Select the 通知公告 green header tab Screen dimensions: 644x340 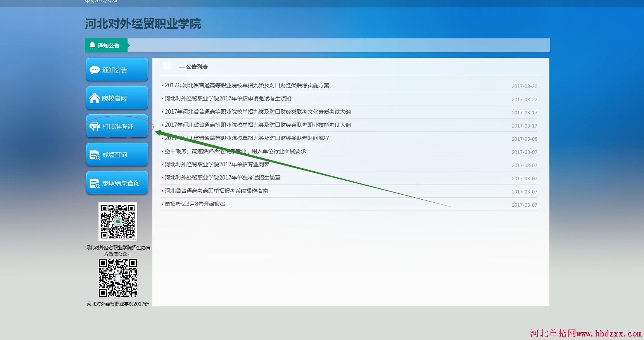[x=106, y=45]
